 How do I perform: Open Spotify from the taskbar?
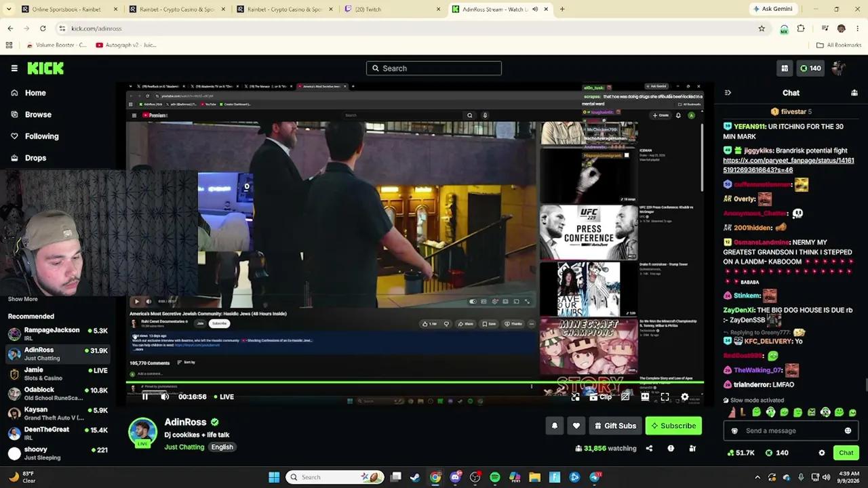pyautogui.click(x=495, y=477)
